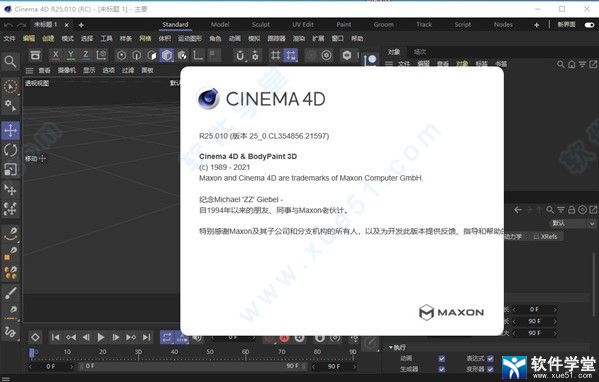
Task: Select Points mode icon
Action: 121,55
